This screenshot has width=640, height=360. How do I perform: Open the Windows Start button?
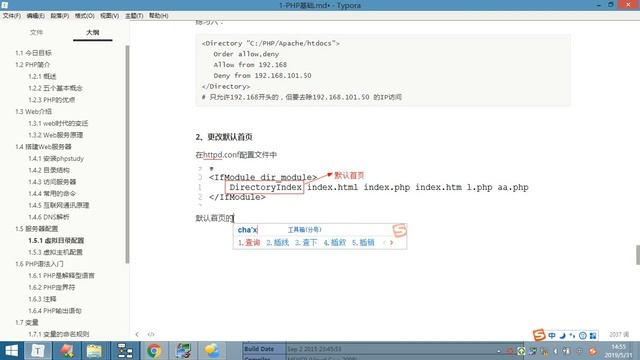[11, 351]
